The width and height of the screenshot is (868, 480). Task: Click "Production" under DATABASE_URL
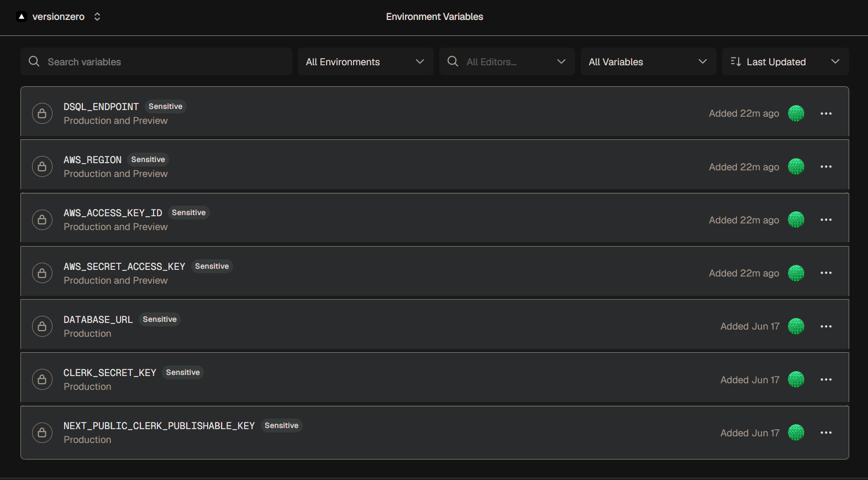(x=87, y=333)
